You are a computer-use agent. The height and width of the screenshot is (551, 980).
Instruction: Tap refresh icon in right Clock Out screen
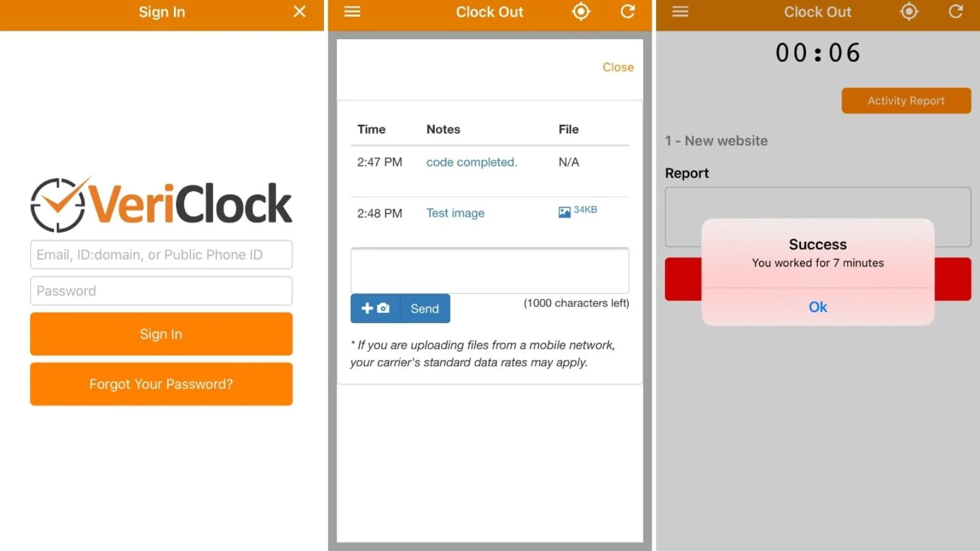[x=956, y=12]
